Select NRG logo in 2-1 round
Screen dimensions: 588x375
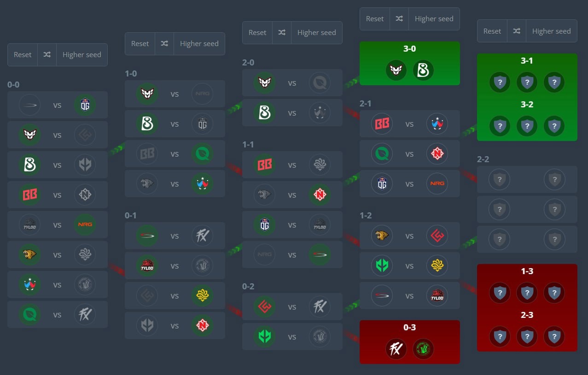[437, 184]
